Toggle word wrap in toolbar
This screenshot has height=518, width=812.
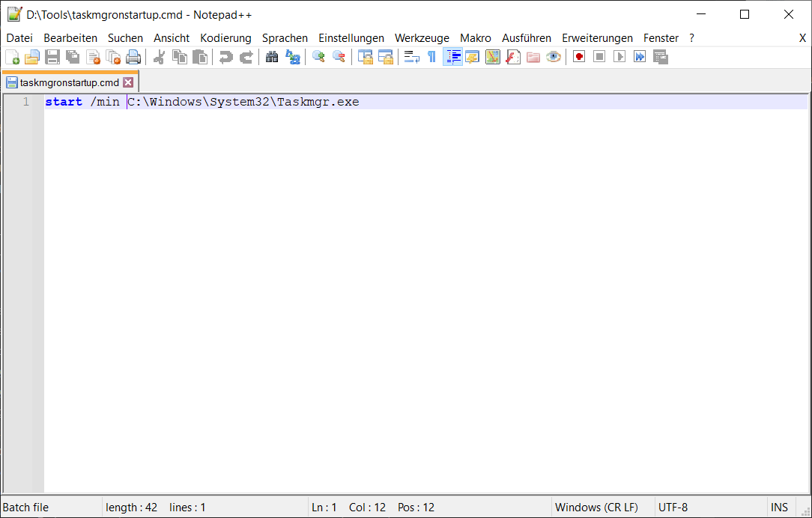coord(411,57)
